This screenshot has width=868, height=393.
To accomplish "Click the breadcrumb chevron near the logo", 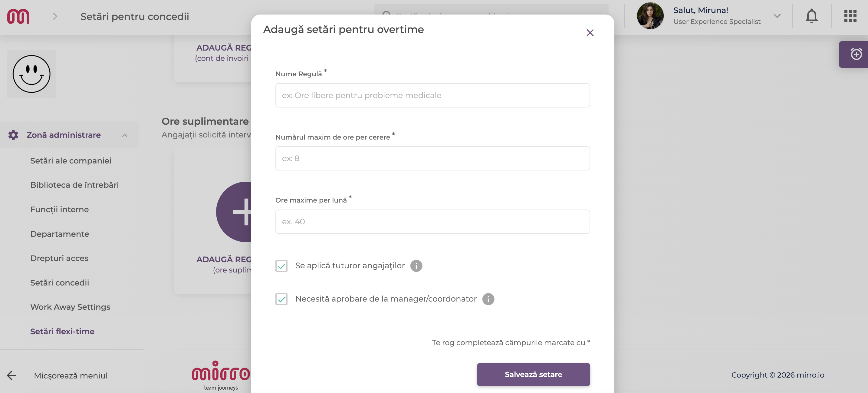I will pos(55,16).
